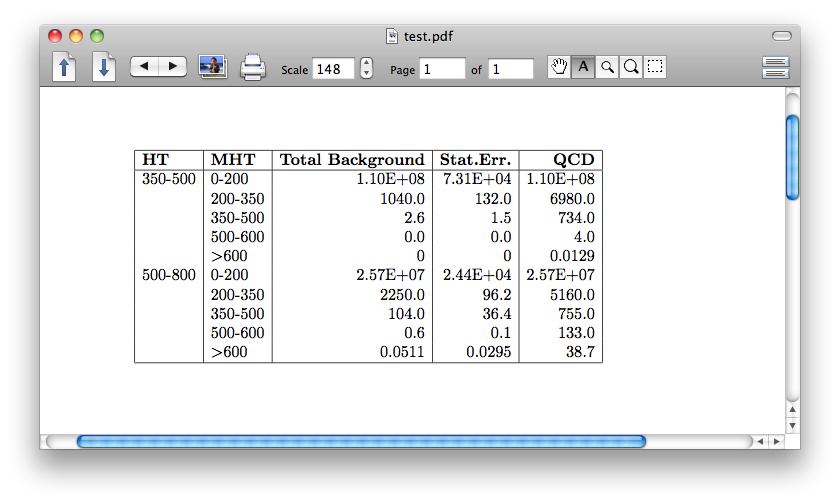The width and height of the screenshot is (840, 504).
Task: Toggle toolbar with the pill button
Action: (782, 36)
